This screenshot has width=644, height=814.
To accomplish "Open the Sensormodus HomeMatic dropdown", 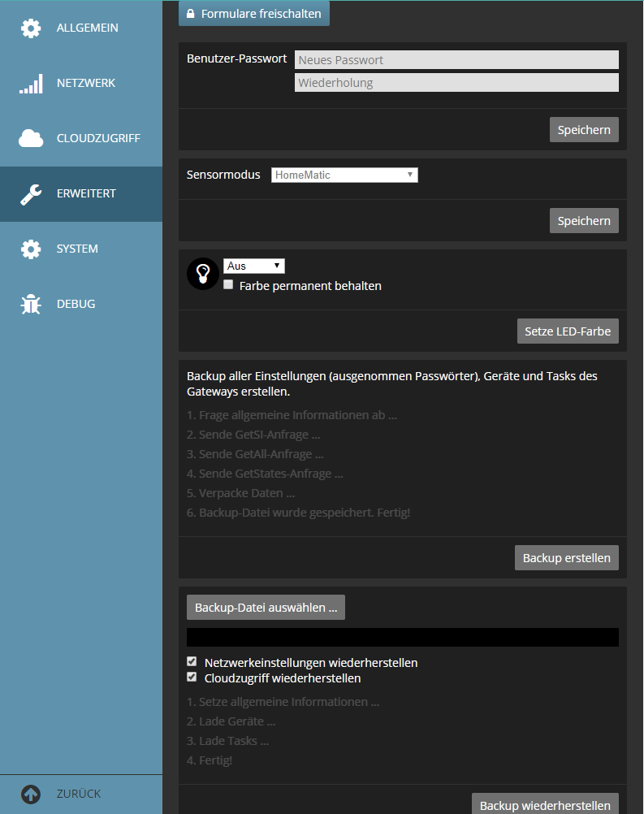I will (344, 175).
